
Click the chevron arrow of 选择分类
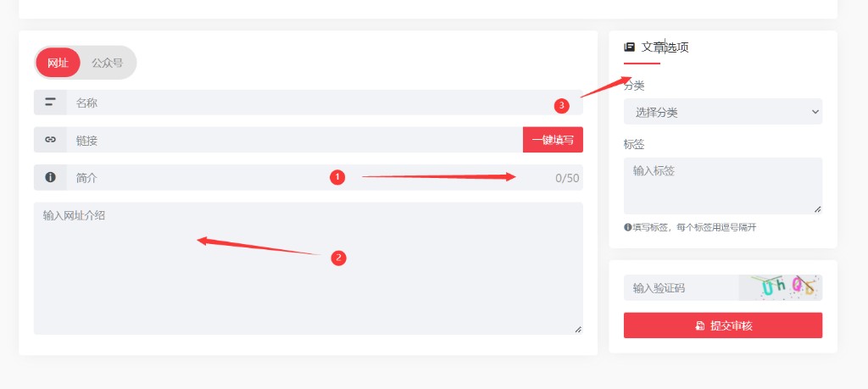[x=815, y=112]
